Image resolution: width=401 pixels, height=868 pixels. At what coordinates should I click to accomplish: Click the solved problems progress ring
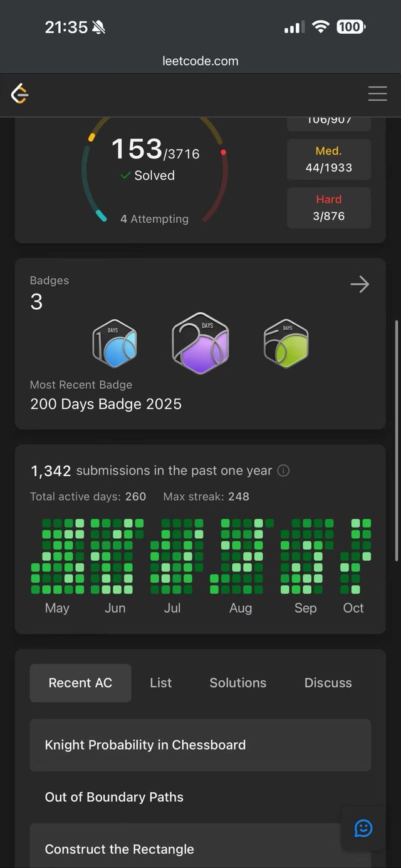point(155,169)
